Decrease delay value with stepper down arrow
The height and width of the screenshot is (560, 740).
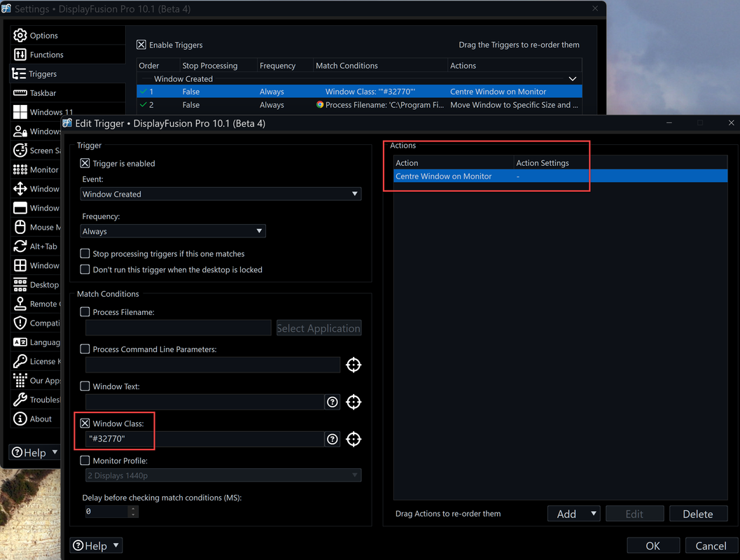(x=133, y=514)
